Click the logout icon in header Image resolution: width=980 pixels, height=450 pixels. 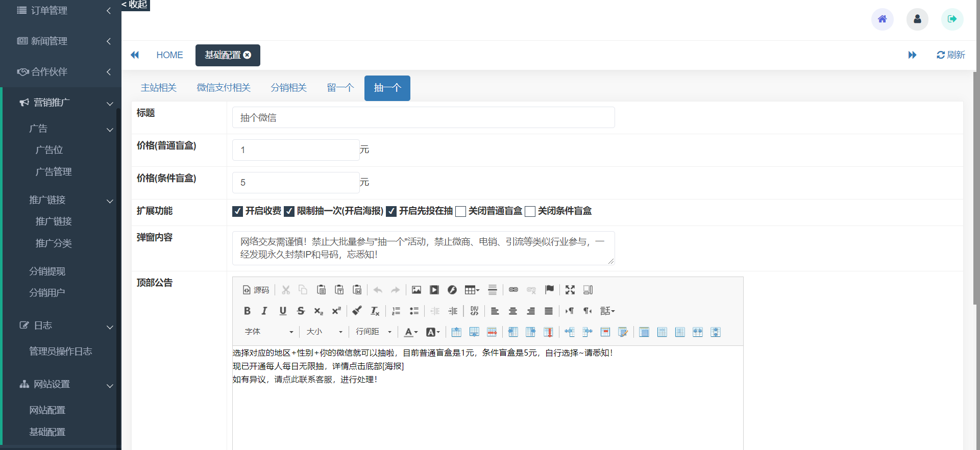pyautogui.click(x=952, y=19)
